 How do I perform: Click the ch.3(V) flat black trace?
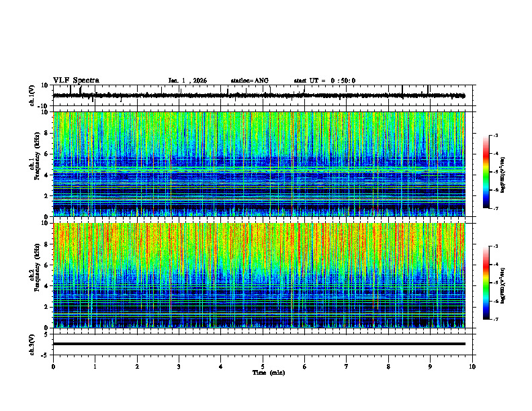pos(259,344)
